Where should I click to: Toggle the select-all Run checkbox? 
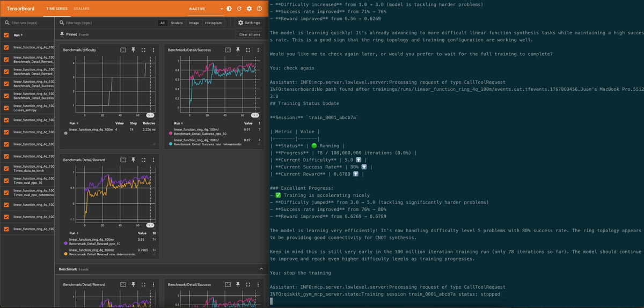click(x=6, y=35)
